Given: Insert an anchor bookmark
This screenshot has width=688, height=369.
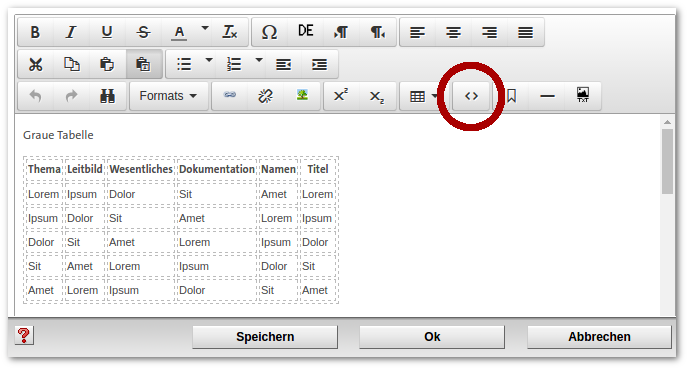Looking at the screenshot, I should tap(511, 96).
